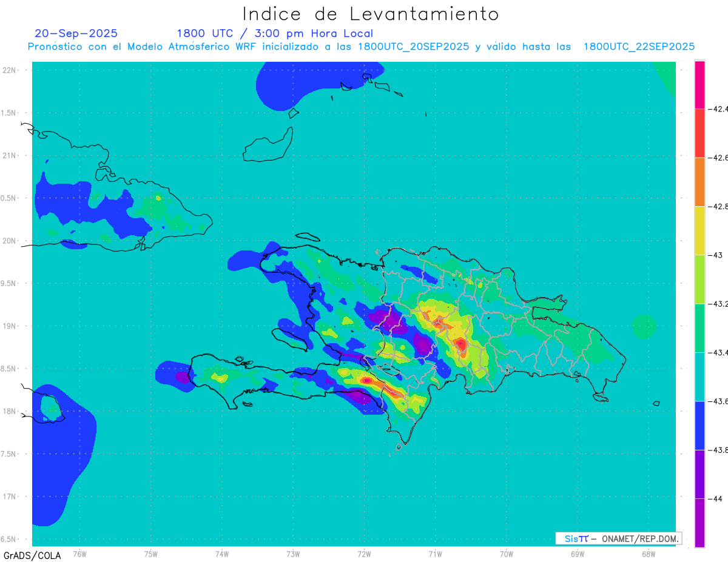Click "1800 UTC / 3:00 pm Hora Local"
Screen dimensions: 728x562
click(275, 33)
